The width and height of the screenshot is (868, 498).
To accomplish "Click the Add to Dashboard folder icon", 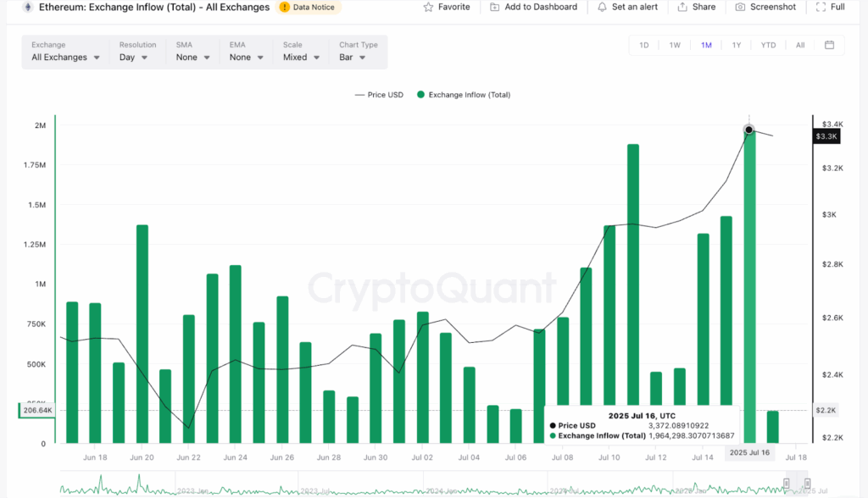I will pyautogui.click(x=495, y=7).
